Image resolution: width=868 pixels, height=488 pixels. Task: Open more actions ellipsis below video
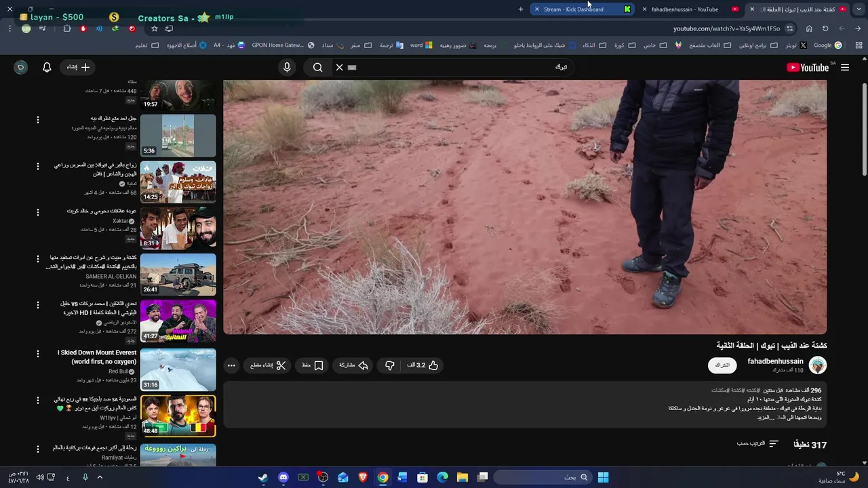click(x=231, y=365)
